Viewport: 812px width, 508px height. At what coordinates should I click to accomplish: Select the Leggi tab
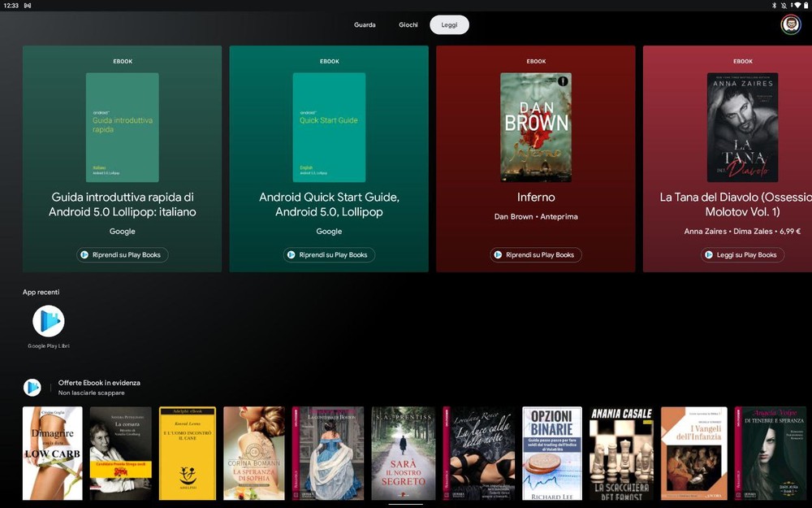[449, 25]
